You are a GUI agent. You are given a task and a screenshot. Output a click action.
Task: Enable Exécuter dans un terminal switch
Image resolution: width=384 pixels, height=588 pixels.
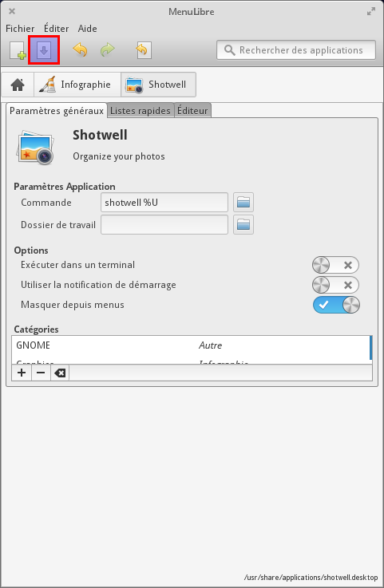click(x=335, y=265)
